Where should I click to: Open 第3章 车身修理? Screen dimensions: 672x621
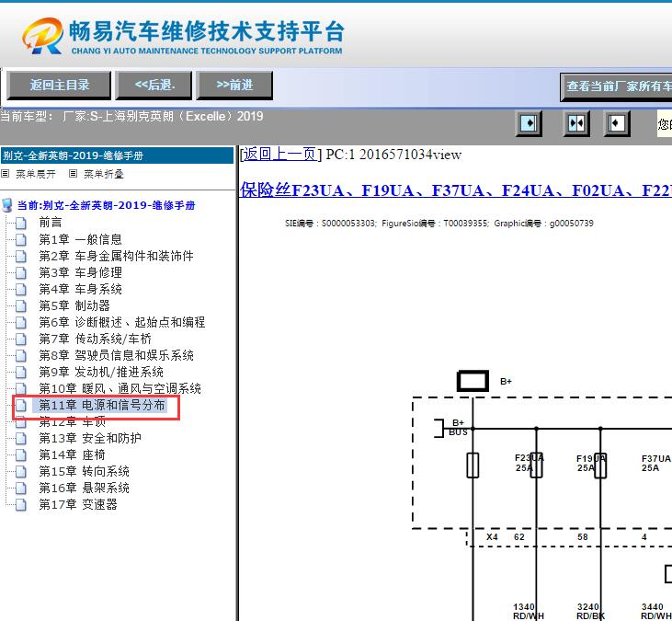pyautogui.click(x=81, y=272)
